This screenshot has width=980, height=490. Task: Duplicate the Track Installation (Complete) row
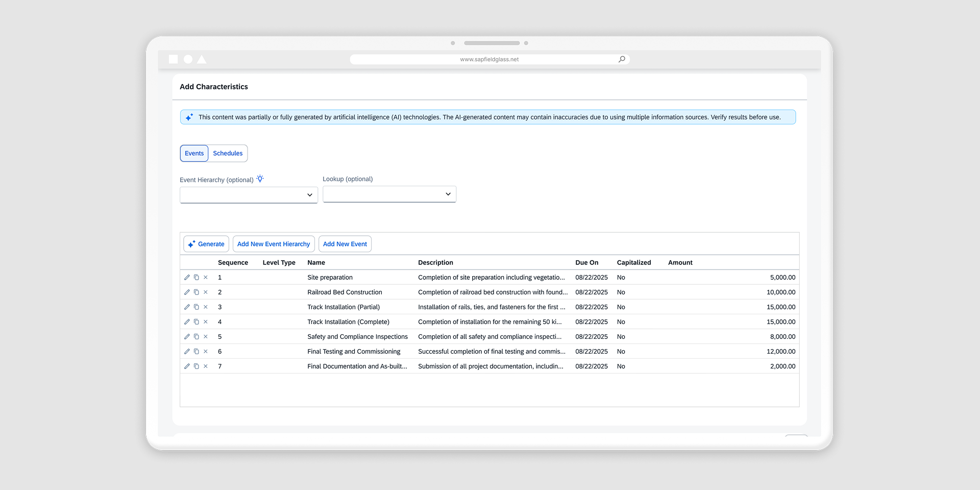point(197,322)
